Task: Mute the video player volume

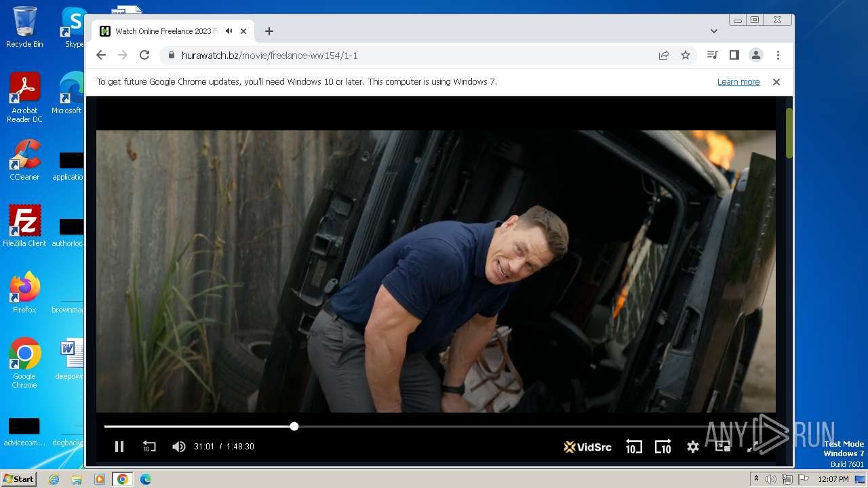Action: 179,447
